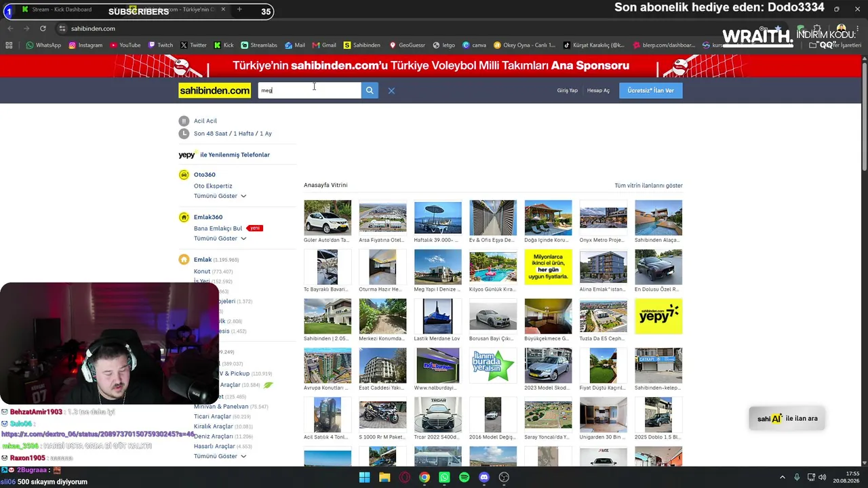Open the Borusan Bayi Çıkı listing thumbnail
This screenshot has height=488, width=868.
tap(493, 316)
